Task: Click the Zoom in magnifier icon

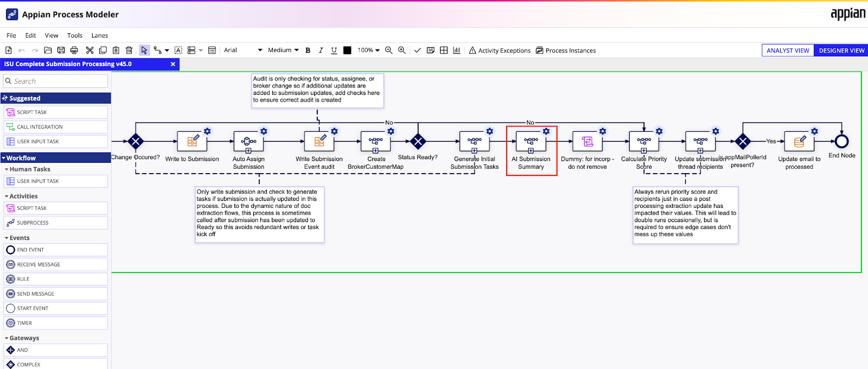Action: point(402,50)
